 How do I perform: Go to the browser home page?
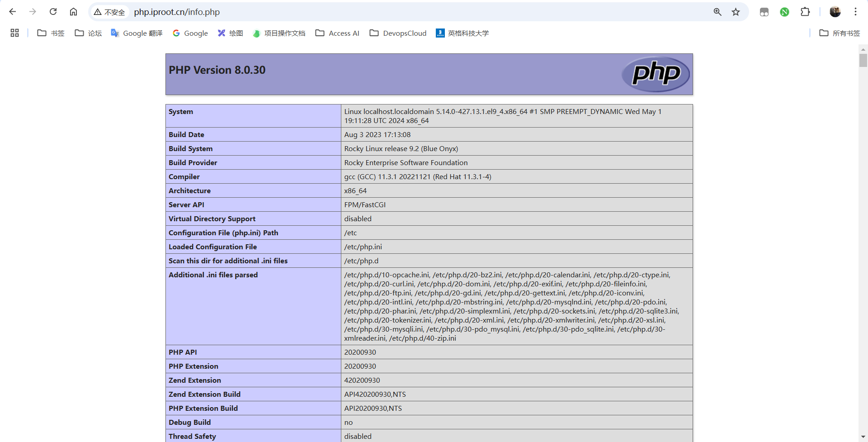point(73,12)
